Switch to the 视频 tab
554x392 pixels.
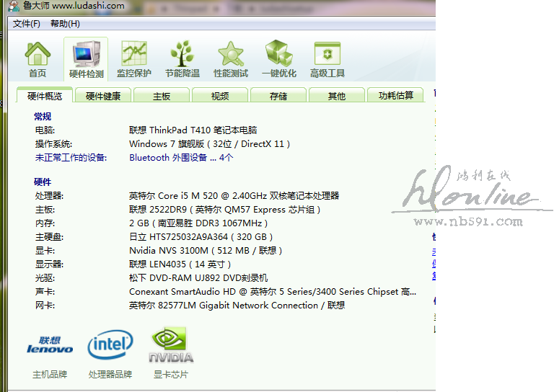pyautogui.click(x=220, y=96)
